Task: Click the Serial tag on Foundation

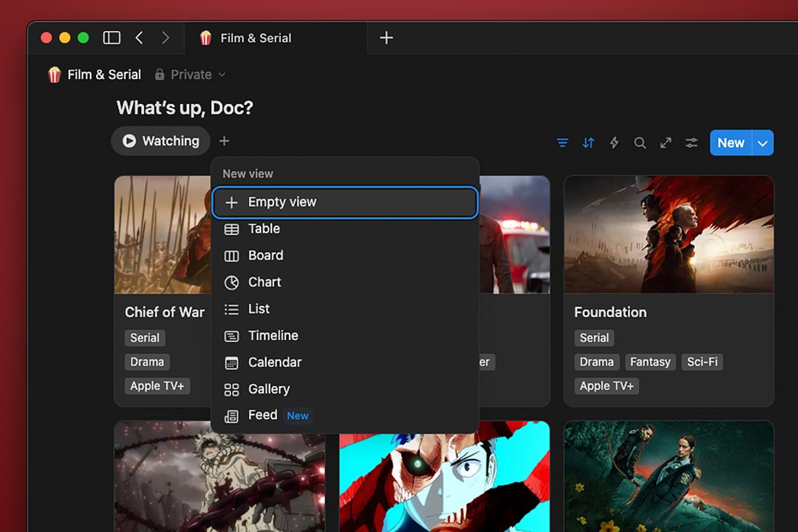Action: 594,338
